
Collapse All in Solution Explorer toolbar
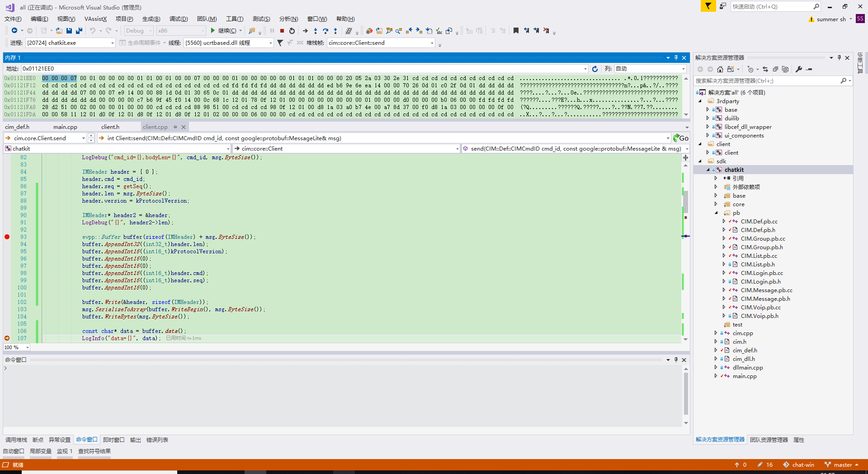click(x=775, y=69)
